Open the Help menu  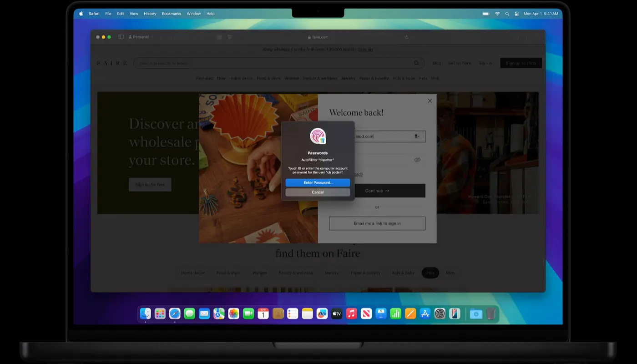click(211, 14)
